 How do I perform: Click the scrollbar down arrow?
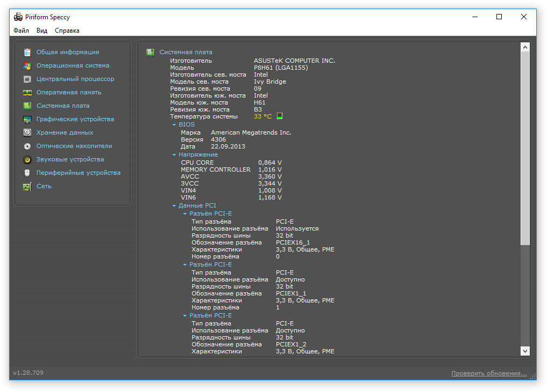click(x=525, y=351)
